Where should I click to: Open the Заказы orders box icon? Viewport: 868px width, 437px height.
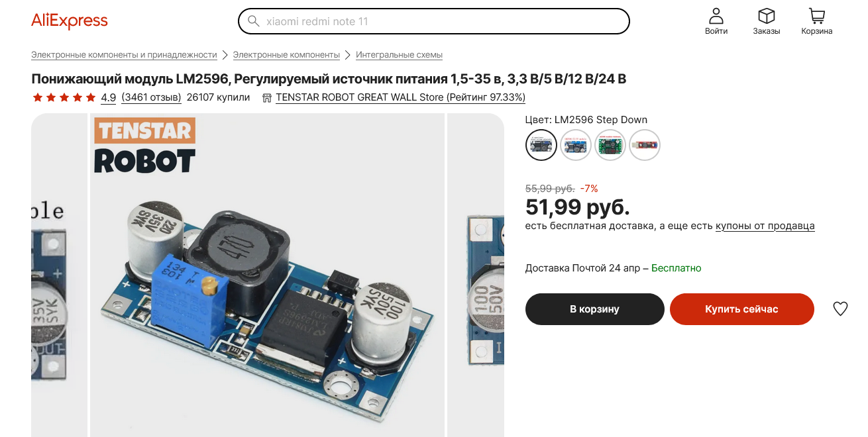pos(767,17)
